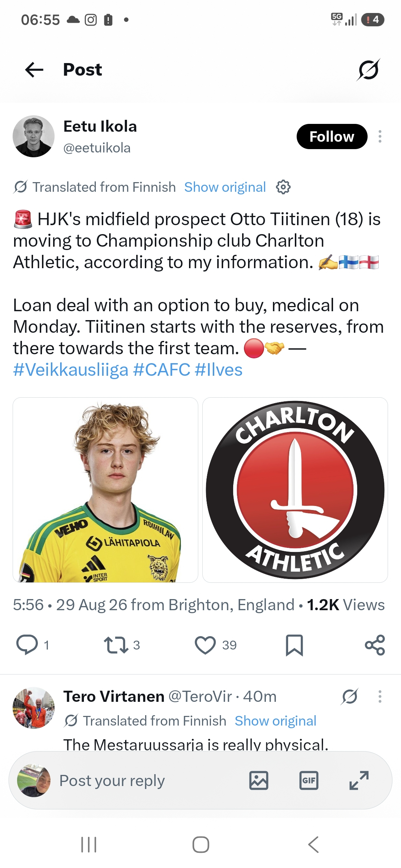The image size is (401, 868).
Task: Open more options menu beside Follow
Action: [x=380, y=137]
